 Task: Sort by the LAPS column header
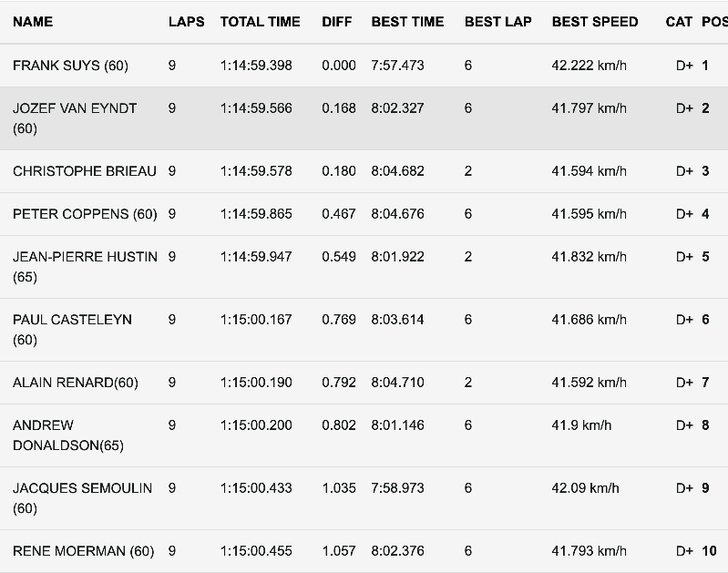click(186, 22)
